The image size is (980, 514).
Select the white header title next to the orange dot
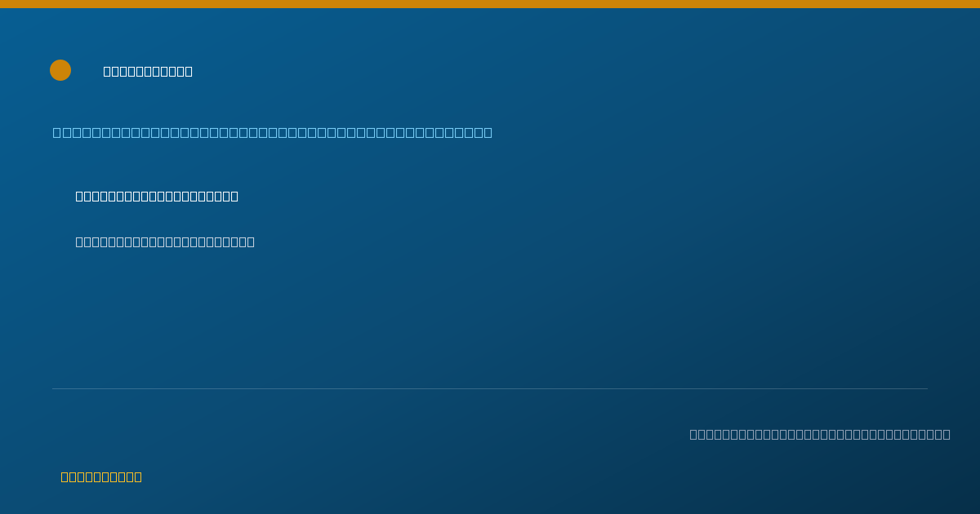tap(148, 71)
